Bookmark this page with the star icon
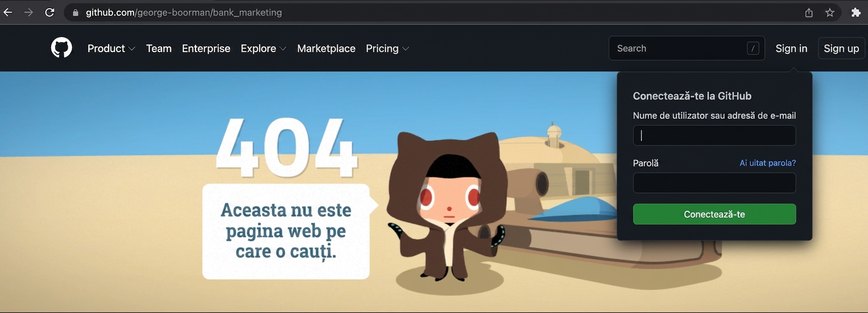Screen dimensions: 868x313 tap(830, 13)
